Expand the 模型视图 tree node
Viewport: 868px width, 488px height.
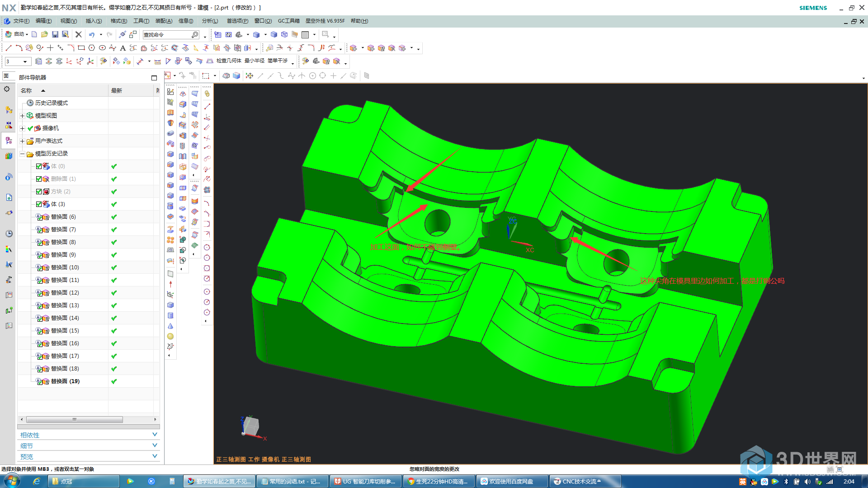point(22,116)
